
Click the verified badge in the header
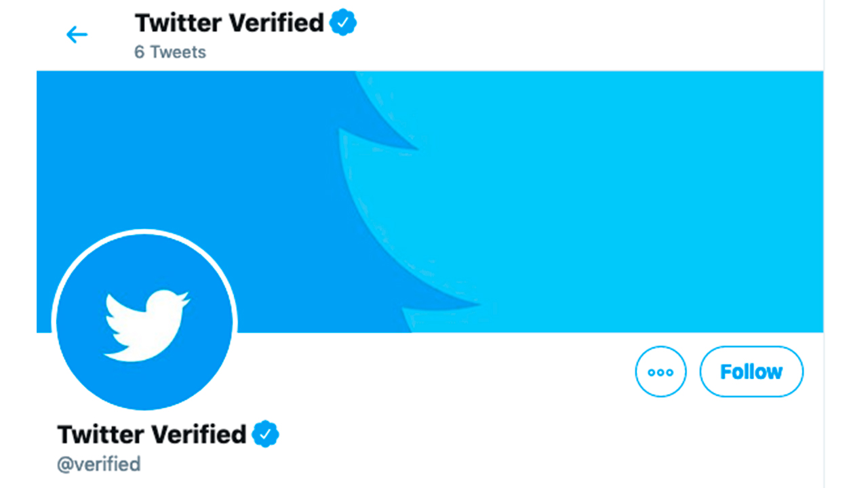[343, 22]
